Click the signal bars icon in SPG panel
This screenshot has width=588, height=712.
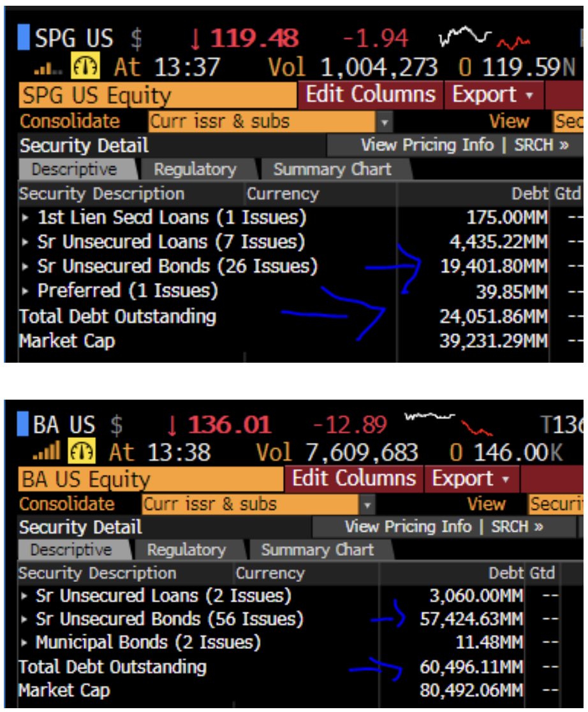(48, 69)
